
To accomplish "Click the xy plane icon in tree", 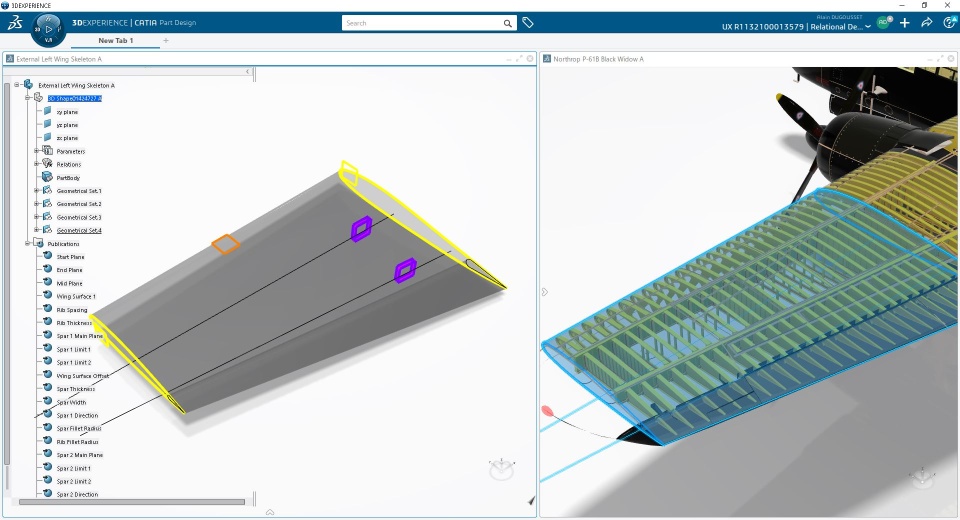I will click(x=47, y=111).
